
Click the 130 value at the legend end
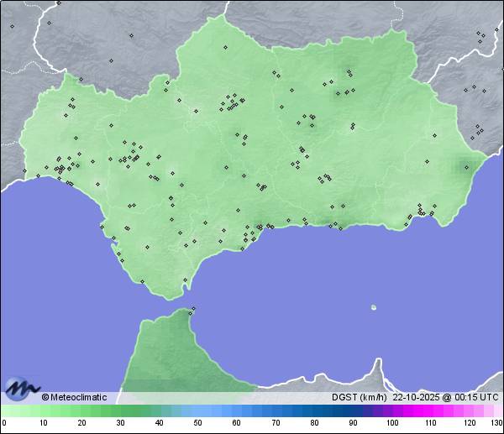pyautogui.click(x=496, y=423)
